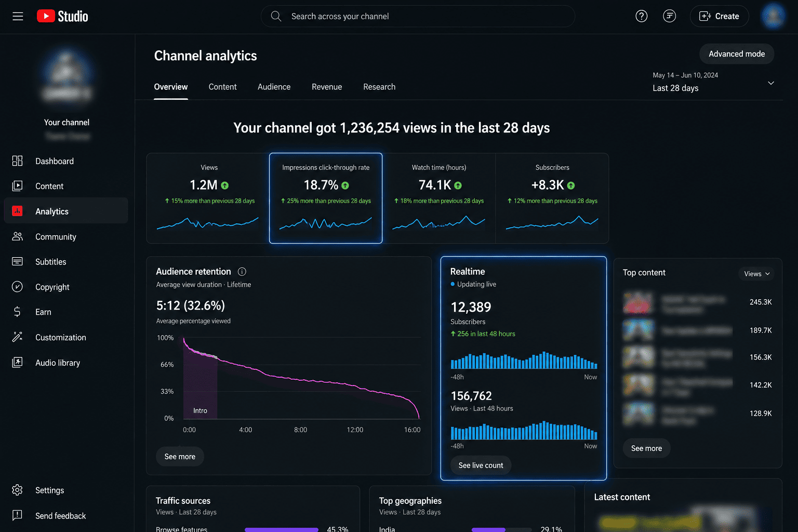Click the Customization magic wand icon

tap(17, 337)
